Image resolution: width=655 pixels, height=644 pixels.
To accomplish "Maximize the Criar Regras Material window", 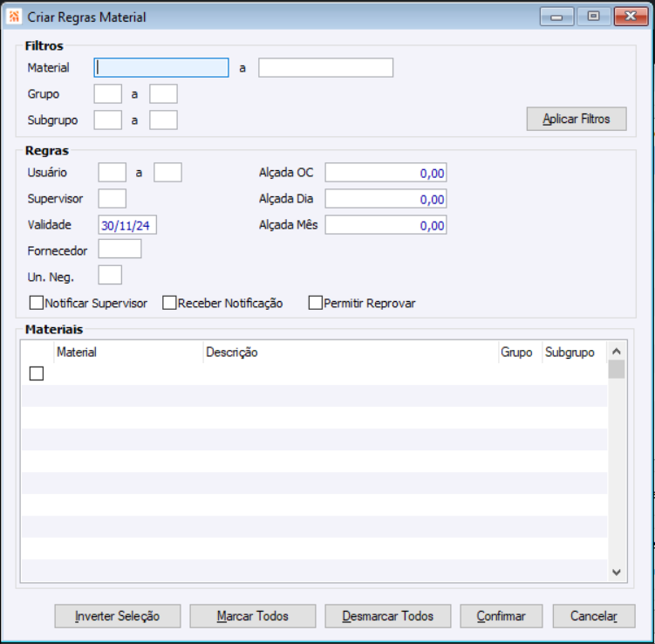I will click(594, 17).
